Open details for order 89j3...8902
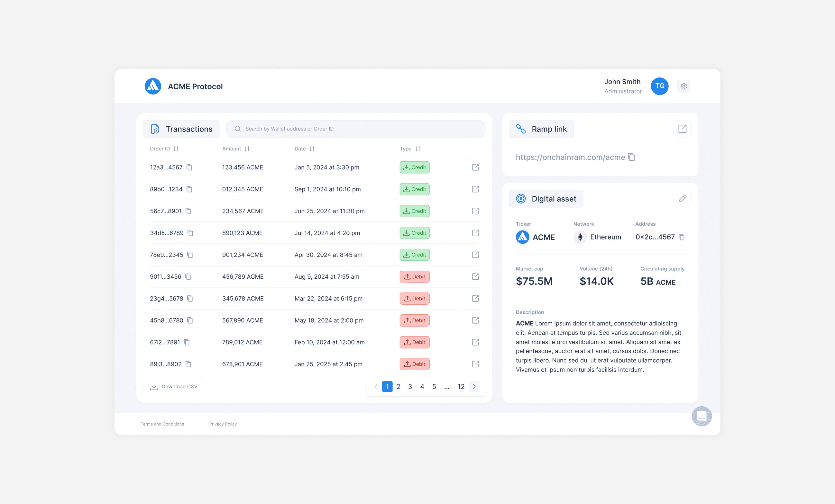 [x=475, y=364]
